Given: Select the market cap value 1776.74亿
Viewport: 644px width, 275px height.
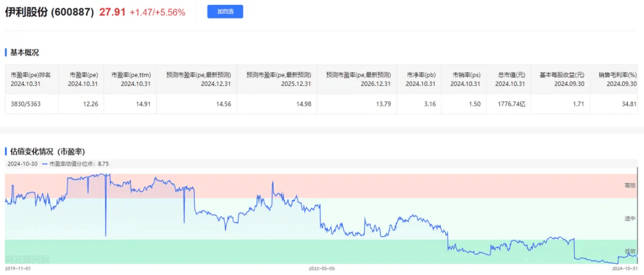Looking at the screenshot, I should [513, 104].
